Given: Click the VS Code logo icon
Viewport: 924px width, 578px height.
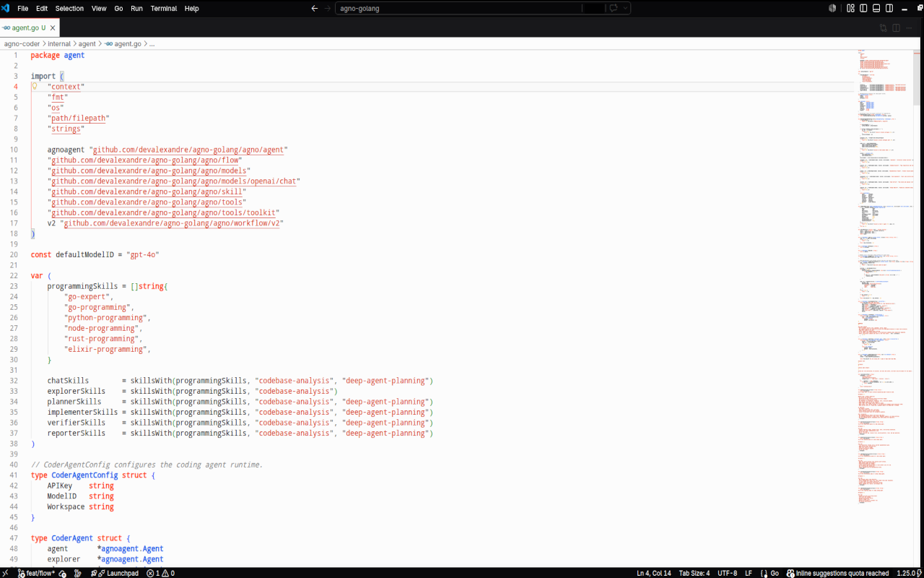Looking at the screenshot, I should [6, 8].
